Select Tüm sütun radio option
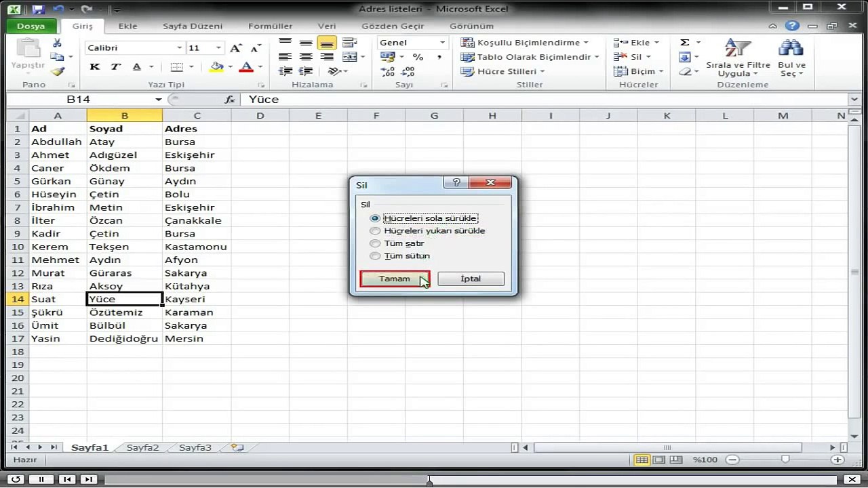 point(401,256)
